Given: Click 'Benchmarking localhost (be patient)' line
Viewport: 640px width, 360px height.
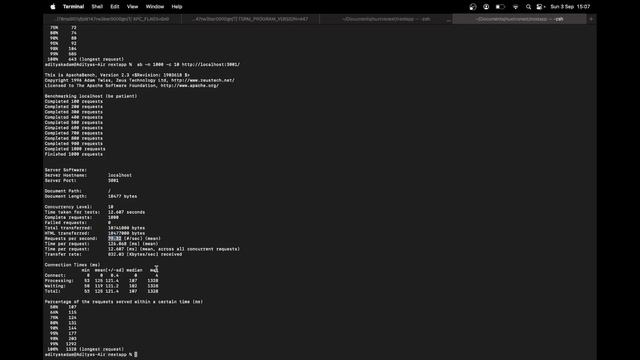Looking at the screenshot, I should point(91,96).
